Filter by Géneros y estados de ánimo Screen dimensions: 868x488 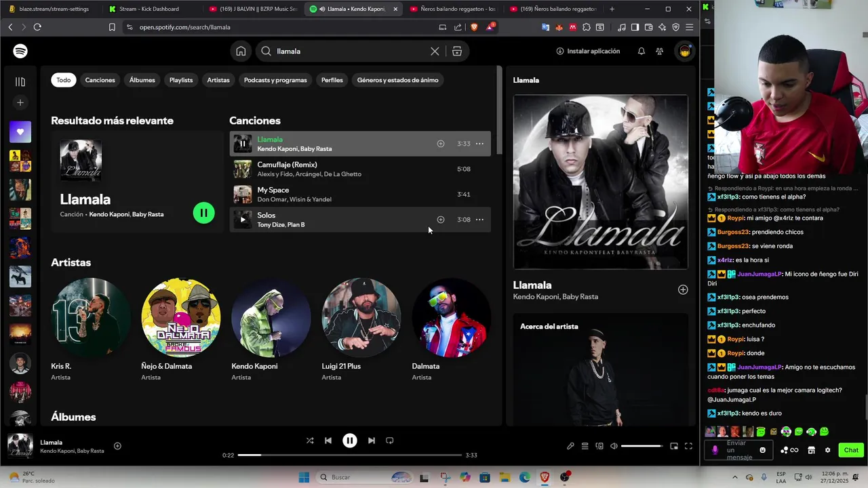point(397,80)
